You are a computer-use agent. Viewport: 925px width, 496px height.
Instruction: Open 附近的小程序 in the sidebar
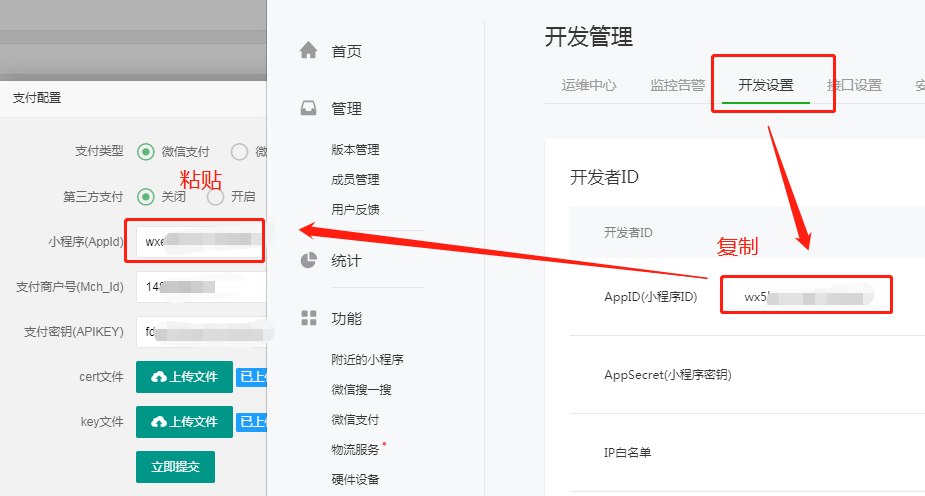[x=367, y=360]
